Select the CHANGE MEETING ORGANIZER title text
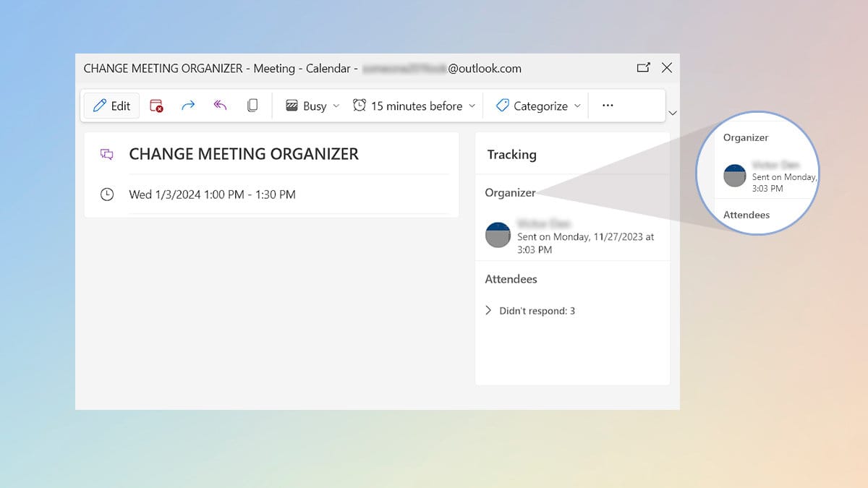The height and width of the screenshot is (488, 868). tap(244, 154)
